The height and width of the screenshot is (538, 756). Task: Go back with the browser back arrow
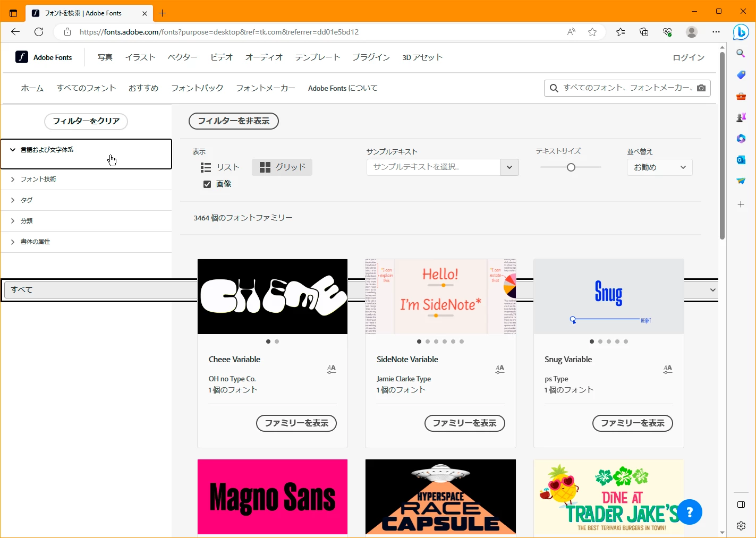(15, 32)
